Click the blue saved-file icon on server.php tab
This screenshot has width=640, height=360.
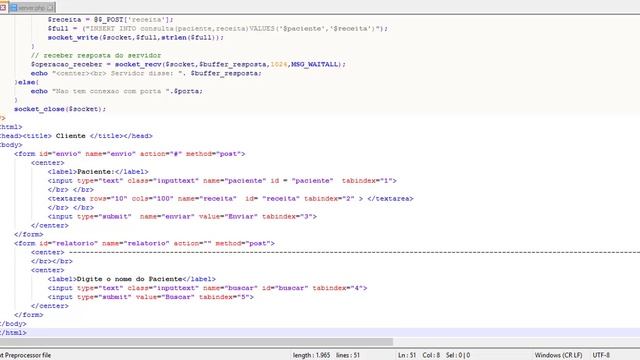point(13,7)
